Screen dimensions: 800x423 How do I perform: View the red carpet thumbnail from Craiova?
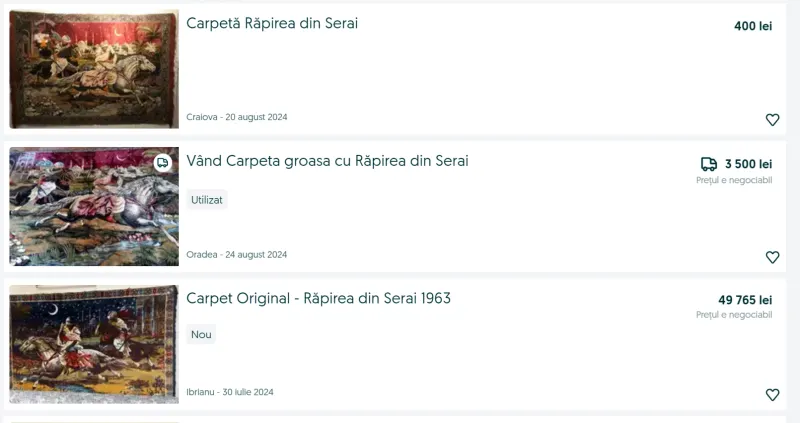[x=94, y=69]
